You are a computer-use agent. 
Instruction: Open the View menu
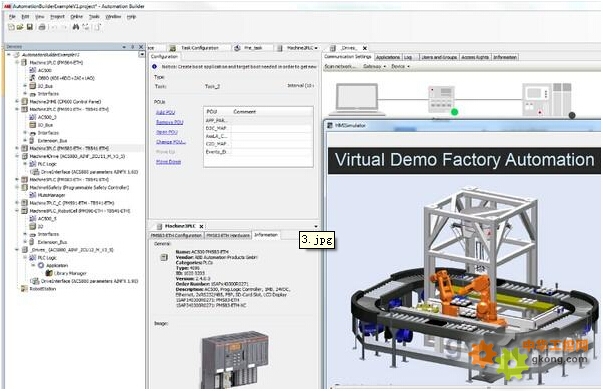pos(39,17)
